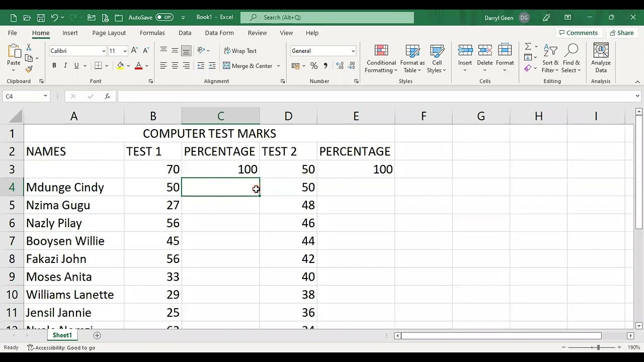This screenshot has width=644, height=362.
Task: Center text horizontally in the cell
Action: (x=175, y=66)
